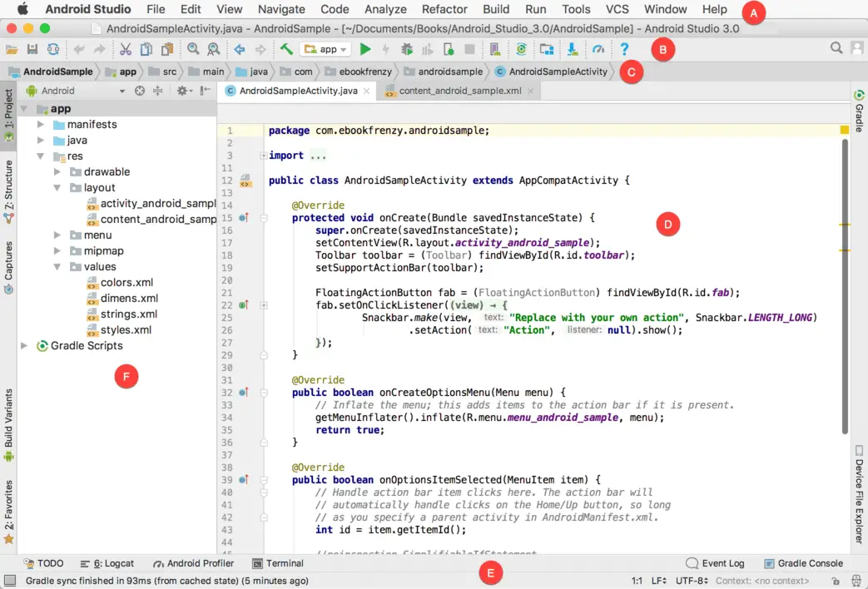Click the Make Project hammer icon
Screen dimensions: 868x589
286,50
